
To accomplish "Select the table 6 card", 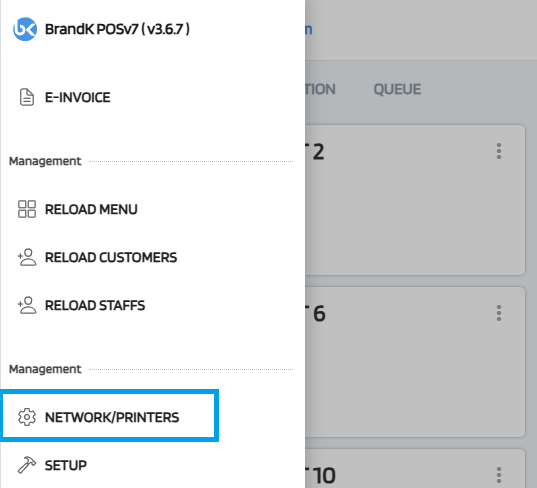I will (415, 362).
